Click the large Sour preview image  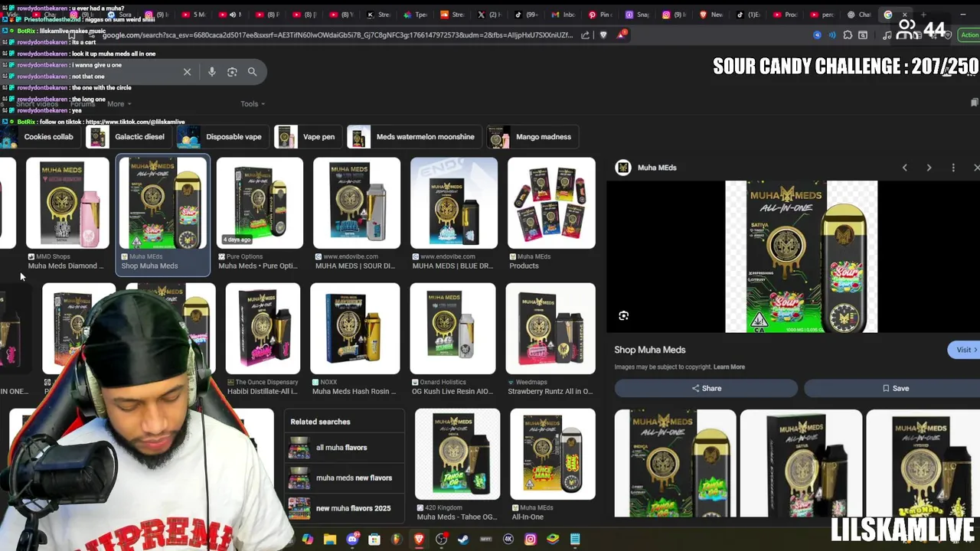coord(801,257)
